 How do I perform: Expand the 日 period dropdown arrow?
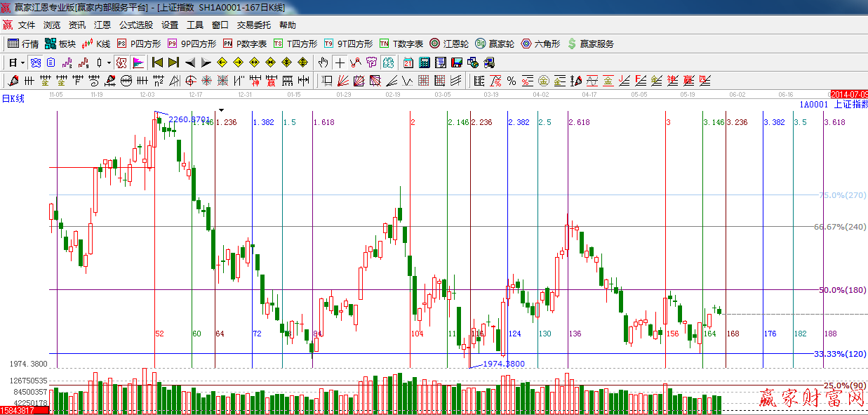(23, 62)
